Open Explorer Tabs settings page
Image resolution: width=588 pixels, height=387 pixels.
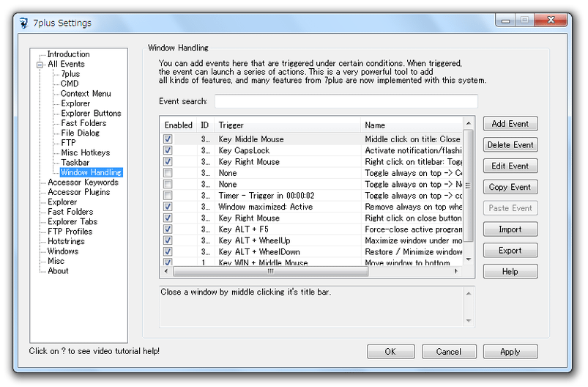click(x=72, y=221)
